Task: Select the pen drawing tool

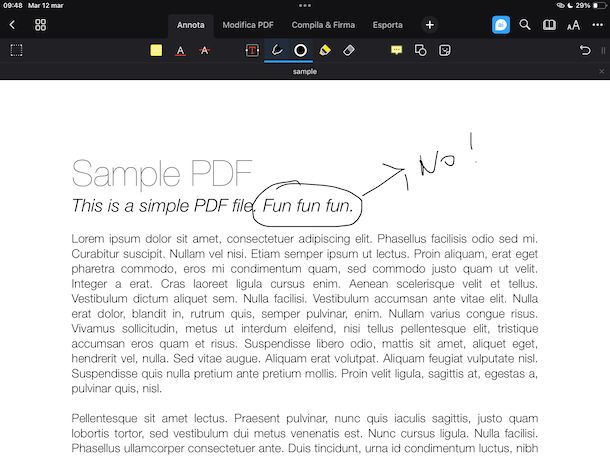Action: tap(277, 50)
